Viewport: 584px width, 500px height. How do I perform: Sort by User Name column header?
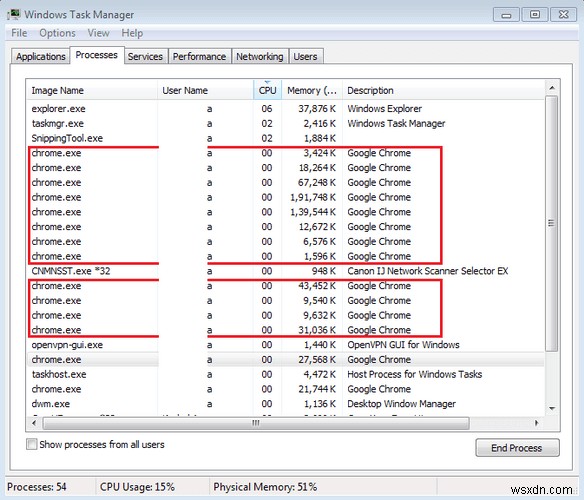coord(206,91)
